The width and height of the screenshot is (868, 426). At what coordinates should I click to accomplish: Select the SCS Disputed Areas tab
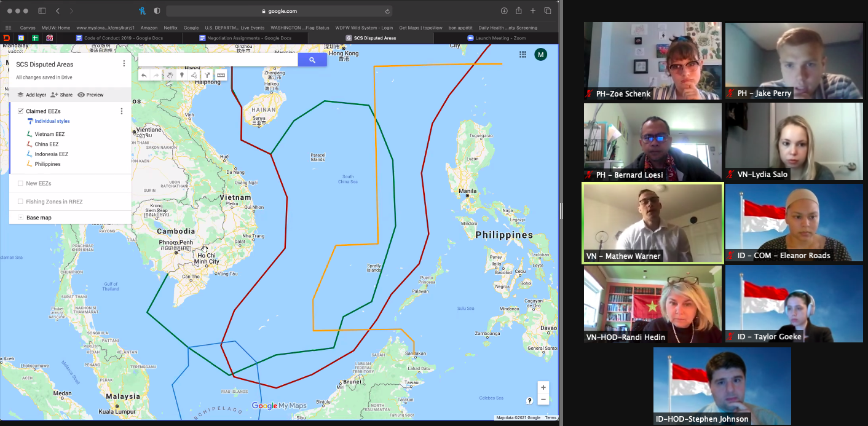[371, 37]
